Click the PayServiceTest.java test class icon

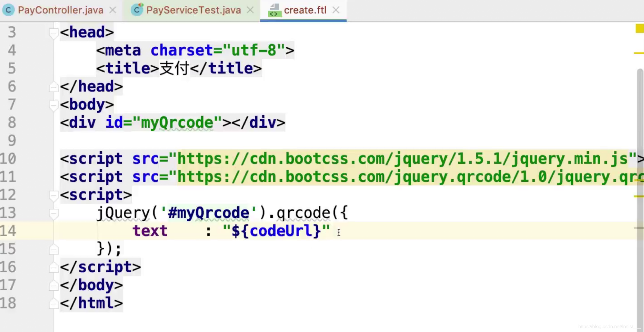pyautogui.click(x=137, y=10)
